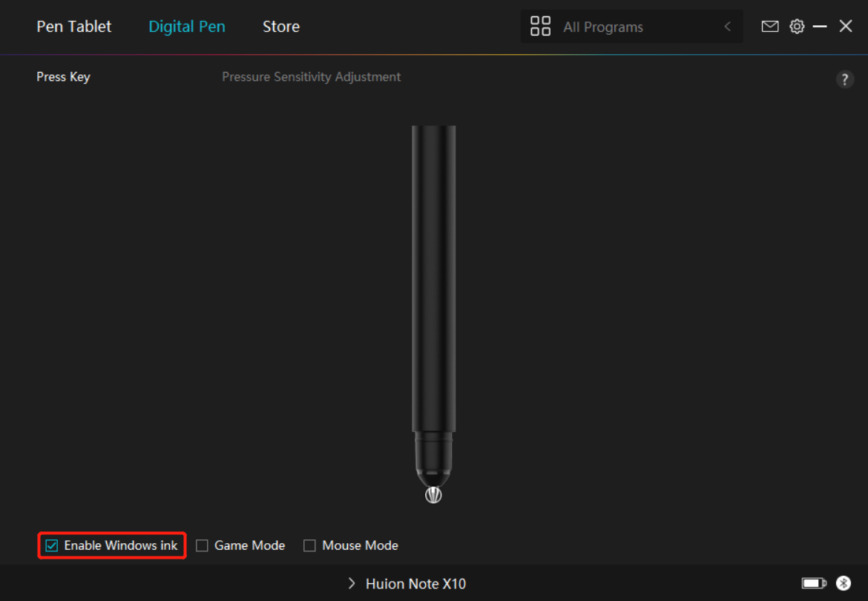Image resolution: width=868 pixels, height=601 pixels.
Task: Select the Press Key section
Action: (x=63, y=77)
